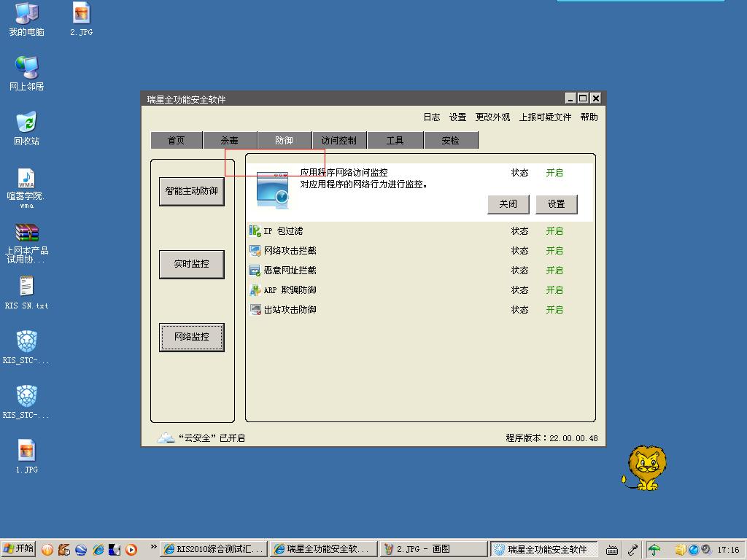Select the 恶意网址拦截 list row text
The image size is (747, 560).
290,271
